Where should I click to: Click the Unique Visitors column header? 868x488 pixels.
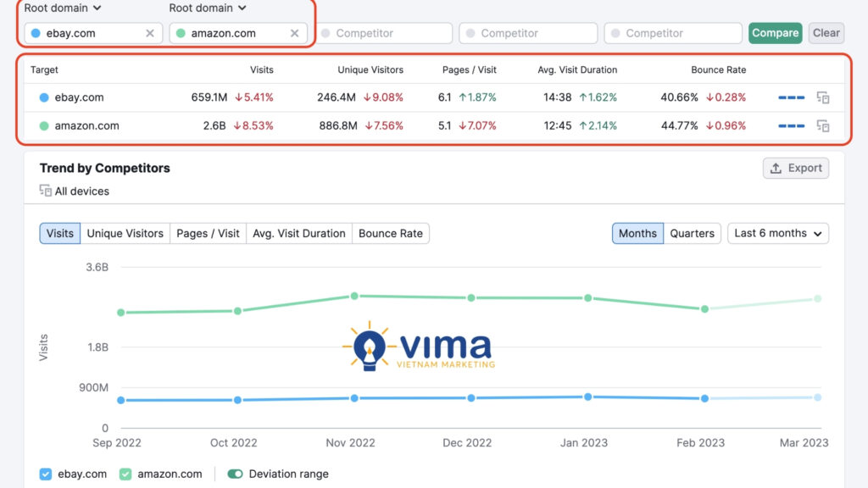click(370, 69)
